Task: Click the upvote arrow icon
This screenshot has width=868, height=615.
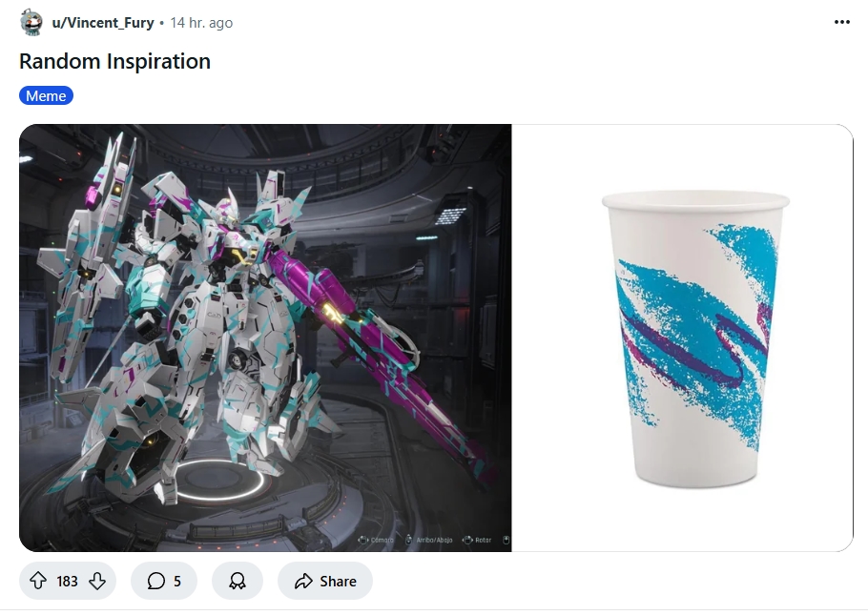Action: [37, 581]
